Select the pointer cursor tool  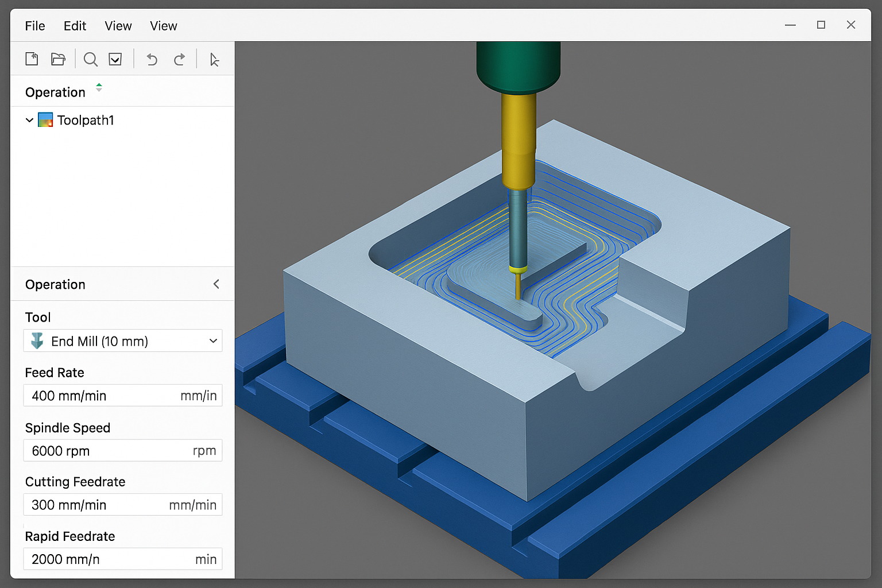[214, 60]
